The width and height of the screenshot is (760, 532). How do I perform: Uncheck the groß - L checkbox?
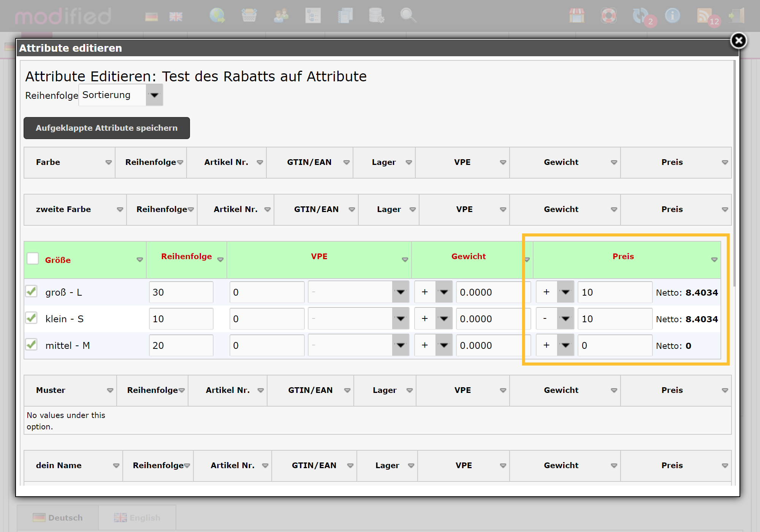pyautogui.click(x=32, y=292)
